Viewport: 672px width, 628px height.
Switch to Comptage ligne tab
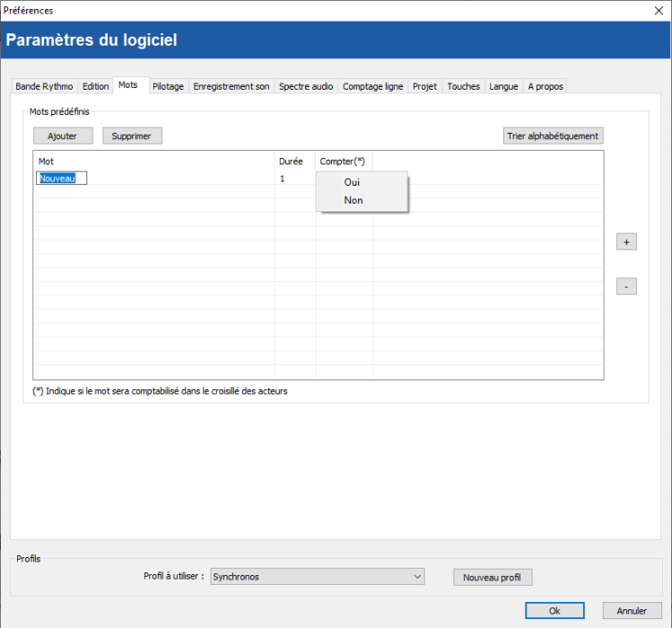tap(373, 86)
